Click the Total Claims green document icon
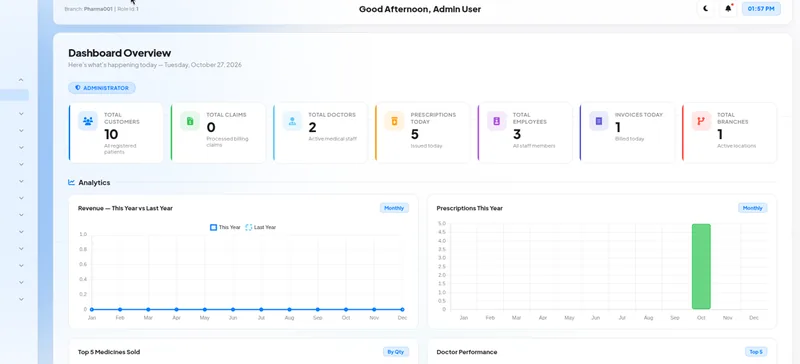This screenshot has width=800, height=364. [x=190, y=121]
